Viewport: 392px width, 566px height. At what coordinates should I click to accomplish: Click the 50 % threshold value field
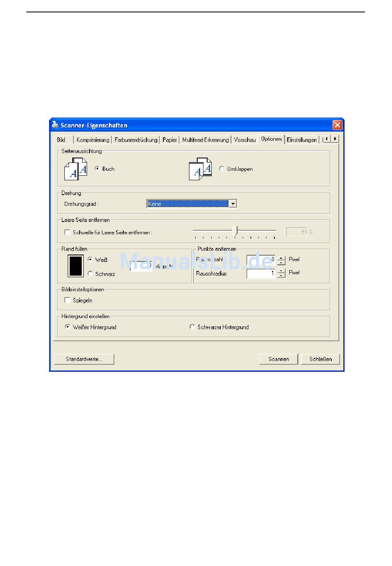pyautogui.click(x=297, y=232)
